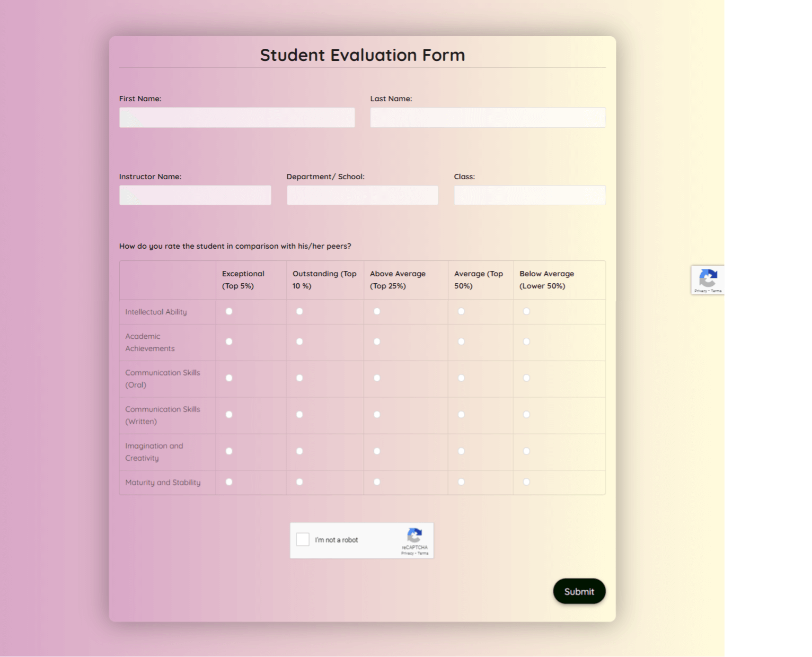This screenshot has height=657, width=812.
Task: Select Average rating for Imagination and Creativity
Action: point(461,451)
